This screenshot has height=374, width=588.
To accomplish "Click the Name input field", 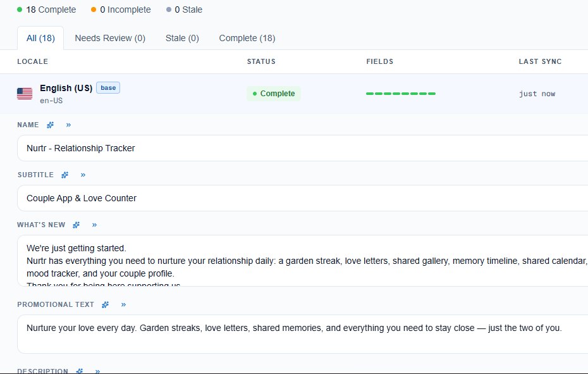I will point(303,148).
